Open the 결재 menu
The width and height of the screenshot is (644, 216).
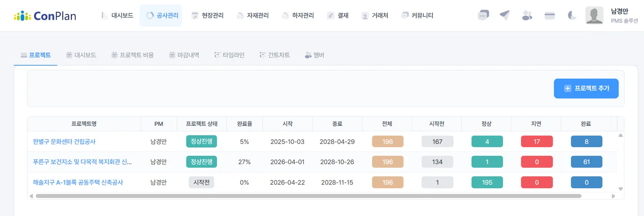(338, 16)
